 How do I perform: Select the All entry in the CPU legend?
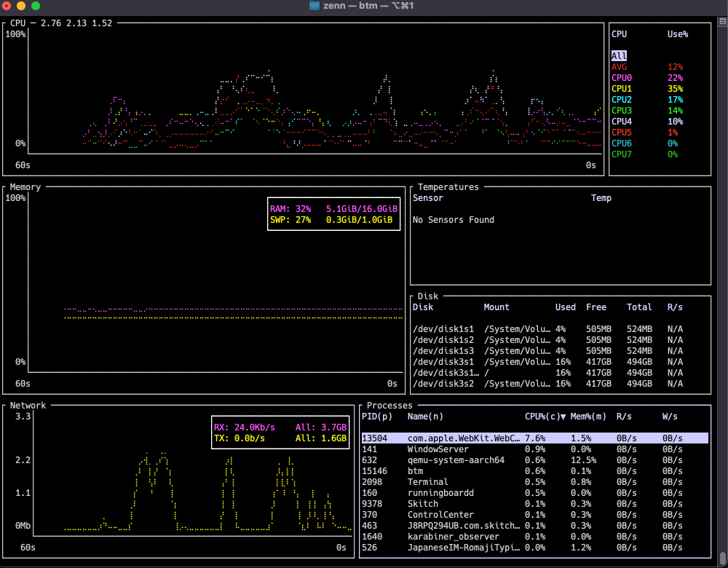click(x=619, y=56)
